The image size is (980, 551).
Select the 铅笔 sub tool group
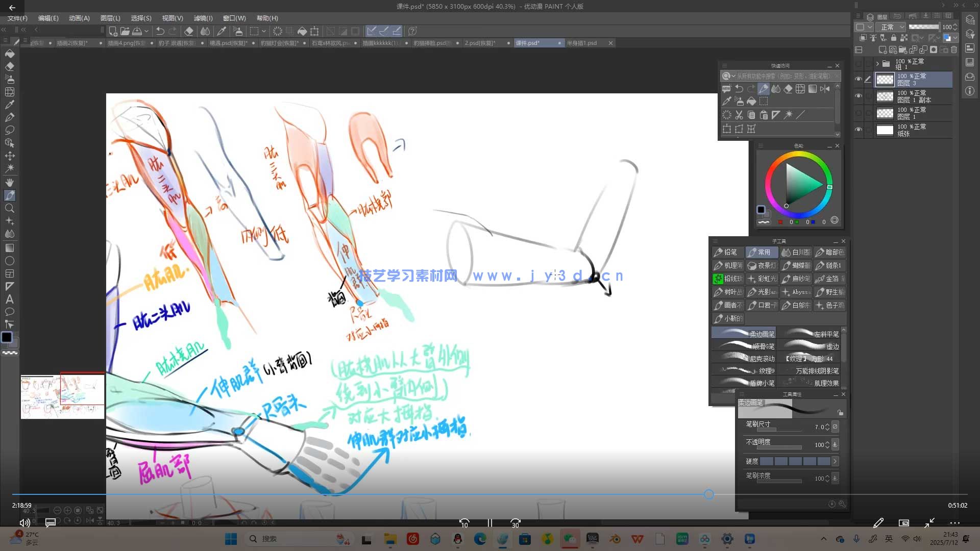(x=727, y=252)
